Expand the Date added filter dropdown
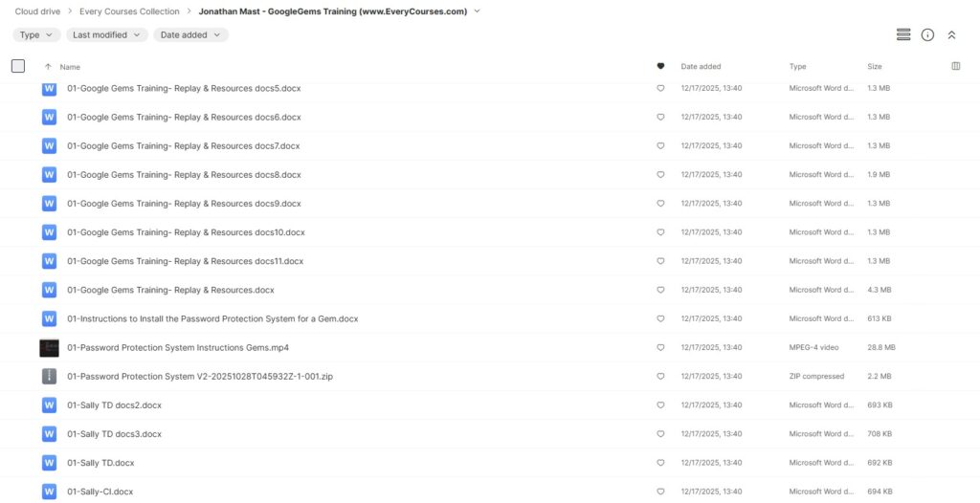 [189, 34]
